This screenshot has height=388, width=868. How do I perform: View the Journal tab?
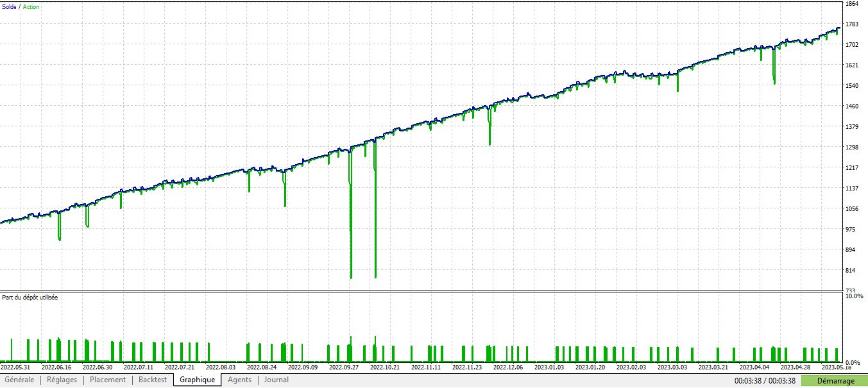pos(277,380)
